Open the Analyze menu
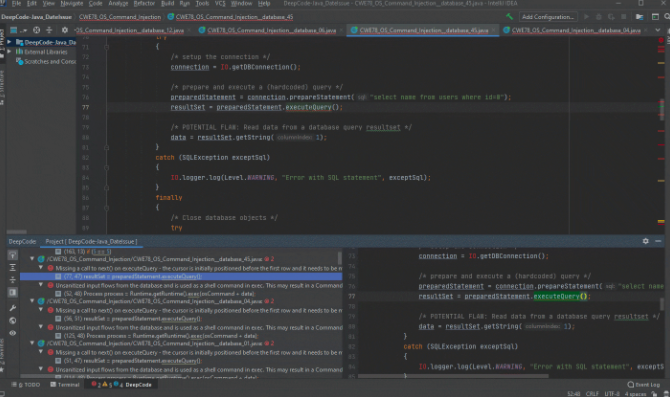This screenshot has height=397, width=670. click(118, 3)
